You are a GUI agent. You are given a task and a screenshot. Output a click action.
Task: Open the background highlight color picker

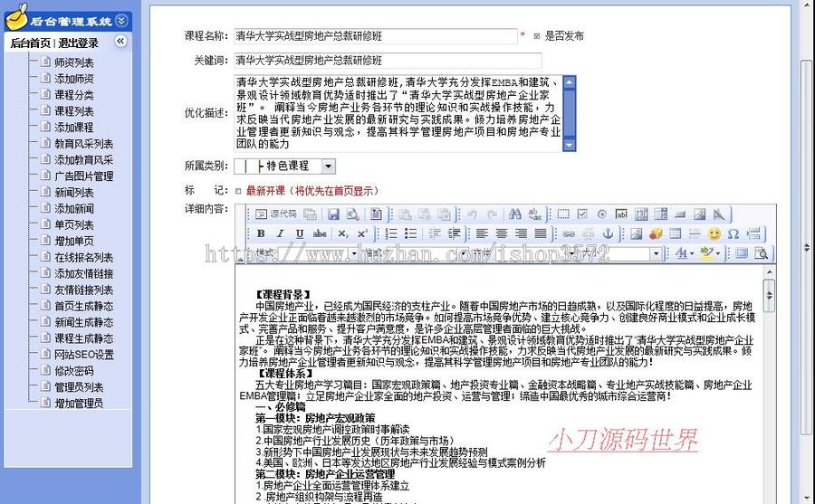(710, 253)
